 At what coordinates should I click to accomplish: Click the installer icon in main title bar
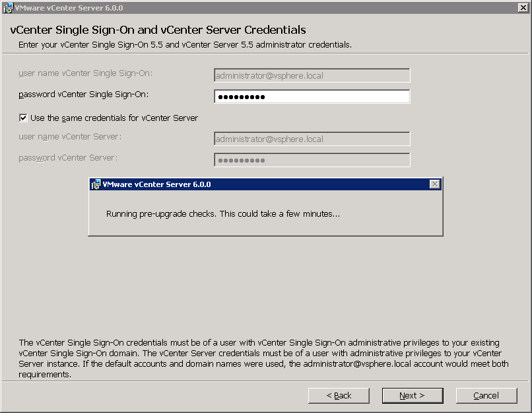pyautogui.click(x=8, y=8)
